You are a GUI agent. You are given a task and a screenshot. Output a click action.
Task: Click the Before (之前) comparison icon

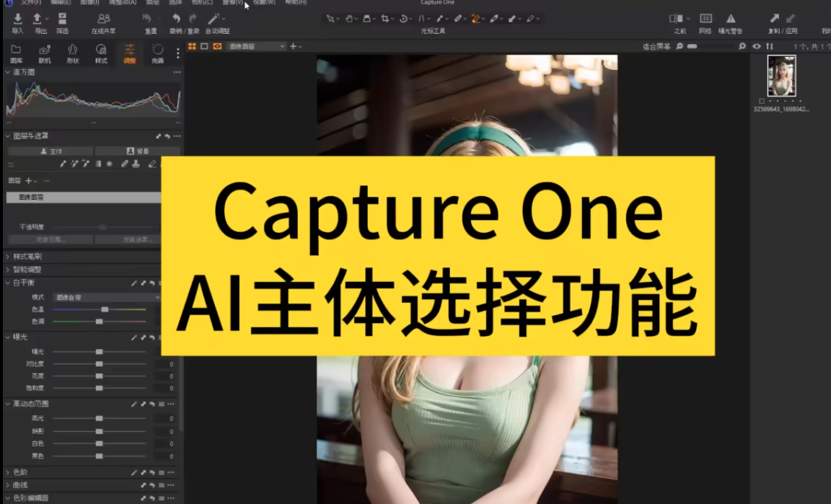[677, 19]
